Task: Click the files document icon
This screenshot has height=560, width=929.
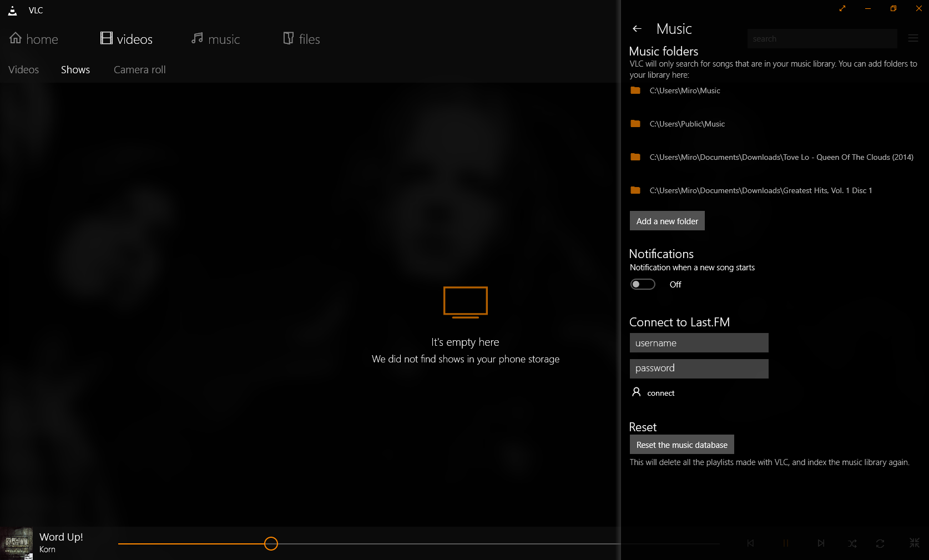Action: tap(289, 38)
